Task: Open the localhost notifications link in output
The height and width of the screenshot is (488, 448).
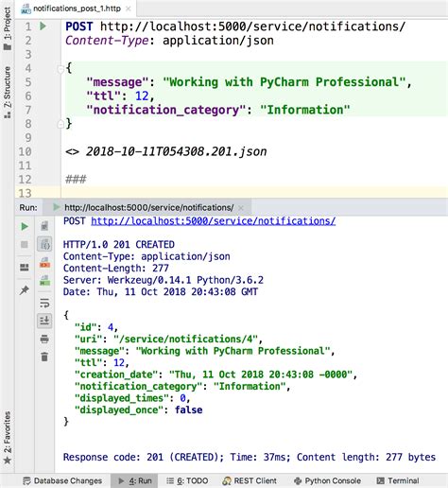Action: (x=214, y=221)
